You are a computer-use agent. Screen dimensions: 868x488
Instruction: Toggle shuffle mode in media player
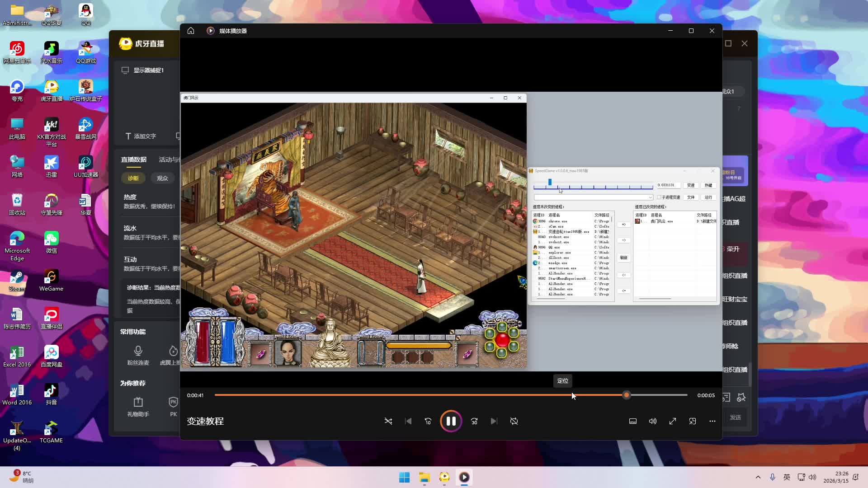pyautogui.click(x=388, y=421)
